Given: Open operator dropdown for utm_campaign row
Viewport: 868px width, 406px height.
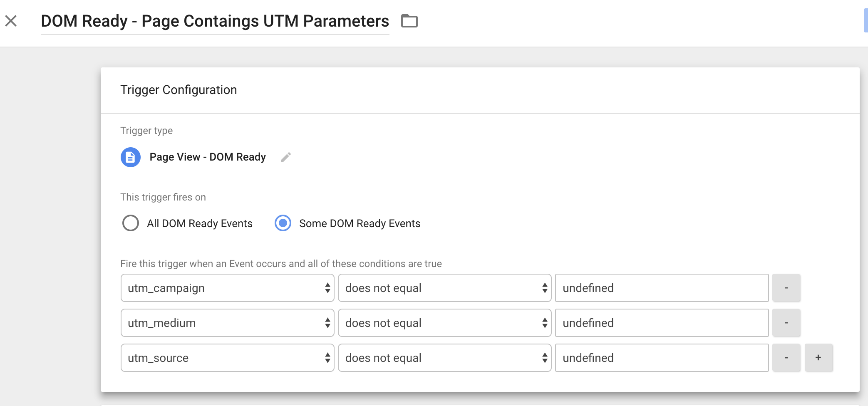Looking at the screenshot, I should pyautogui.click(x=444, y=288).
